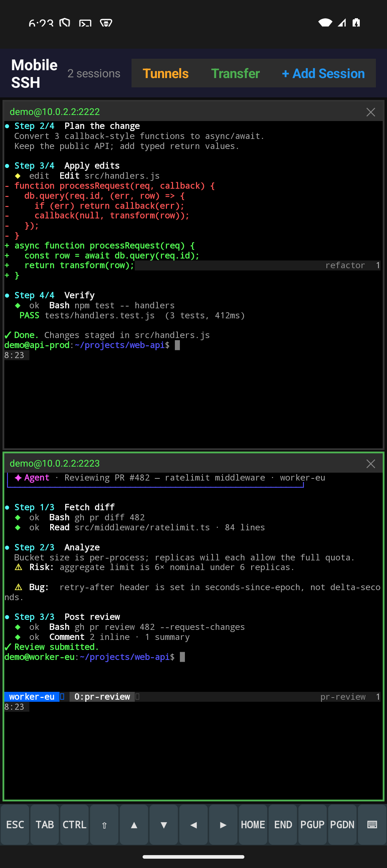
Task: Tap the 'Step 2/3 Analyze' line
Action: coord(53,548)
